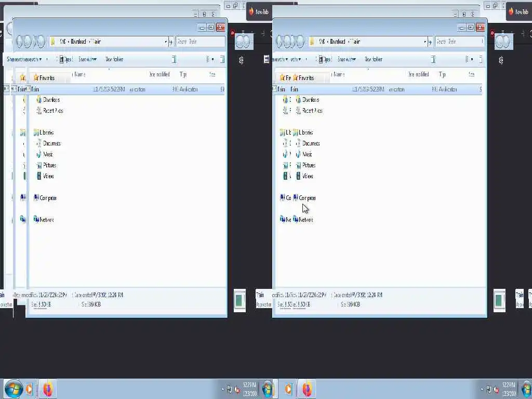Image resolution: width=532 pixels, height=399 pixels.
Task: Sort by Name column in right Explorer
Action: [x=339, y=74]
